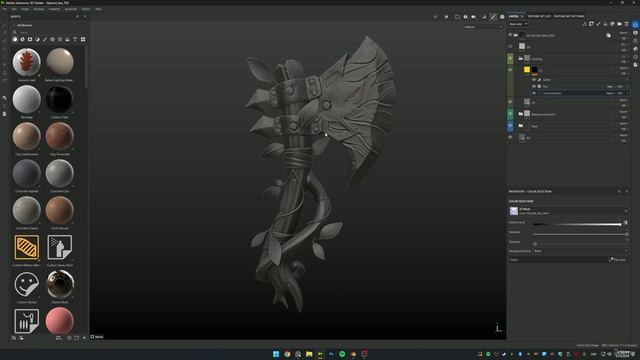Select the Autumn Leaf material thumbnail

[x=27, y=62]
